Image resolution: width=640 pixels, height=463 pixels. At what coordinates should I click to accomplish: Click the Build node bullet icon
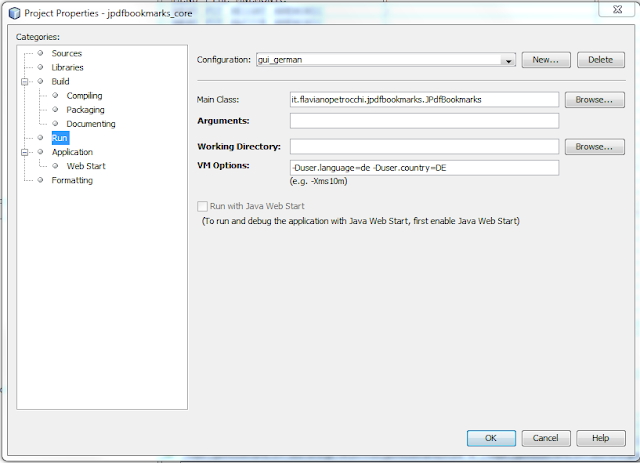click(40, 81)
